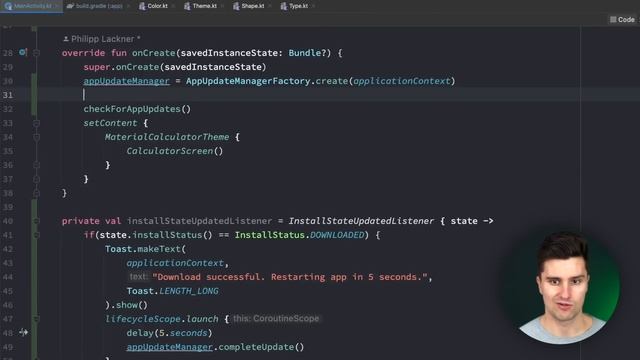640x360 pixels.
Task: Click the italic "InstallStateUpdatedListener" type on line 40
Action: (x=361, y=221)
